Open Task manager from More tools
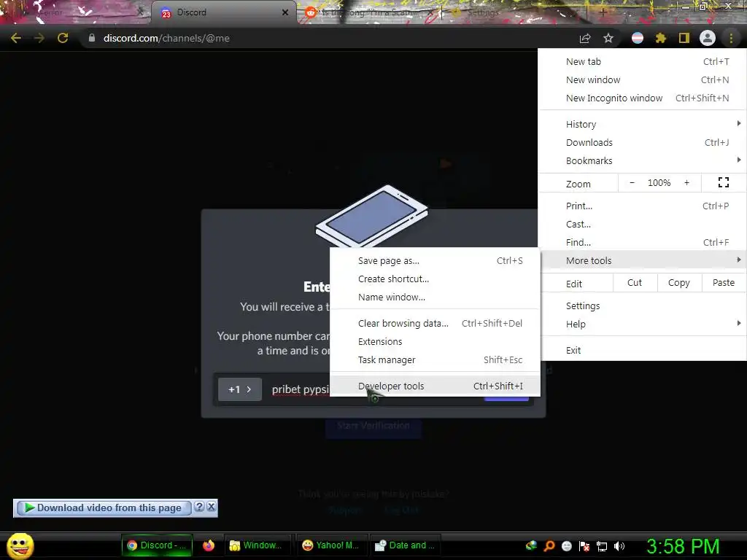Screen dimensions: 747x560 [435, 360]
